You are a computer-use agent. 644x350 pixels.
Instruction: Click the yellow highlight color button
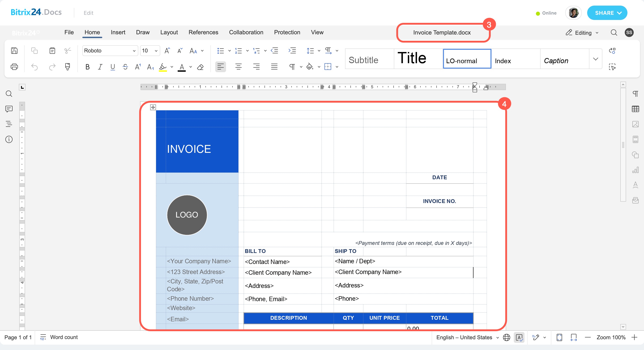point(163,67)
